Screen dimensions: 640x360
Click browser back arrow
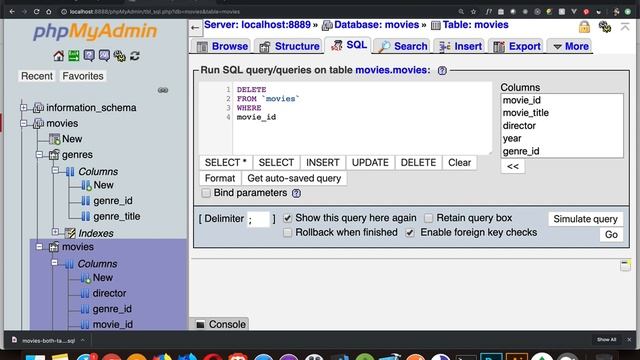pyautogui.click(x=12, y=12)
